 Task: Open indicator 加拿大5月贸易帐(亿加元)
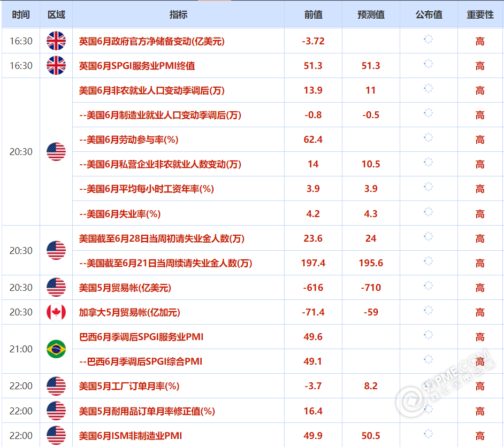[x=129, y=312]
